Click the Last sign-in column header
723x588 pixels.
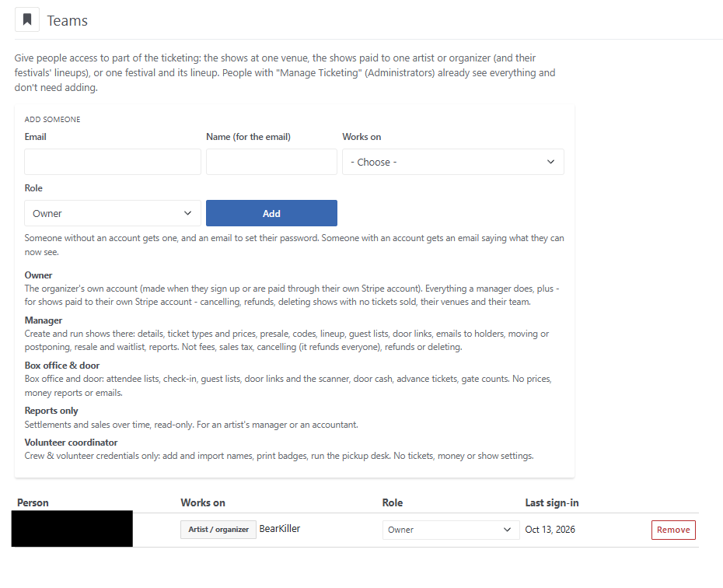click(x=552, y=502)
